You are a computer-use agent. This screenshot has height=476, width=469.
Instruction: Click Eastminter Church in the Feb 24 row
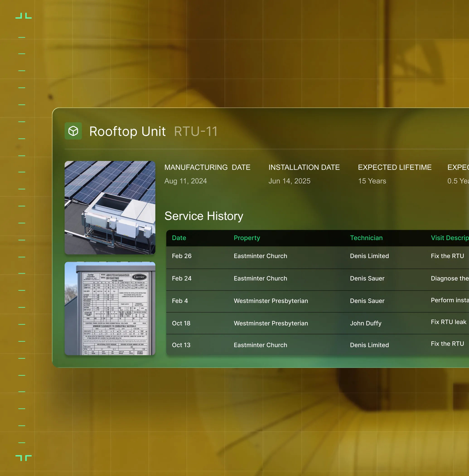(x=260, y=278)
